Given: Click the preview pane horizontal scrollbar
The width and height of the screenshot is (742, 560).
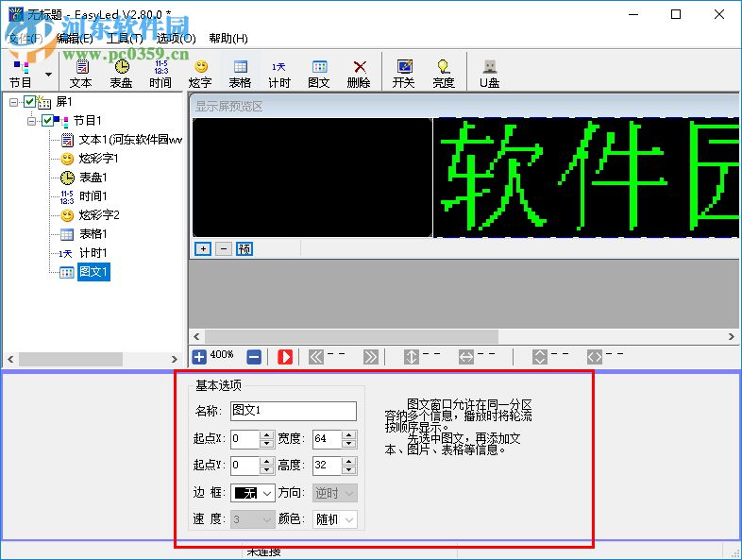Looking at the screenshot, I should click(351, 336).
